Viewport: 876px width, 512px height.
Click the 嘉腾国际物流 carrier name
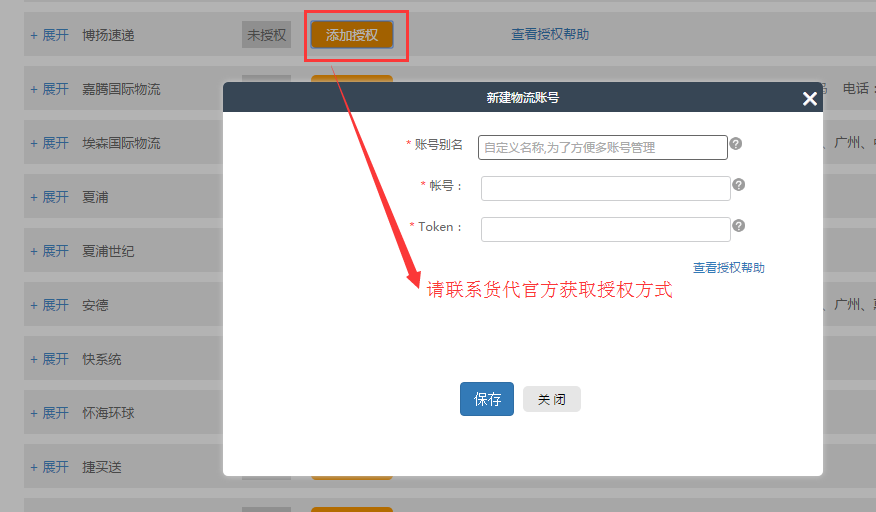[121, 89]
